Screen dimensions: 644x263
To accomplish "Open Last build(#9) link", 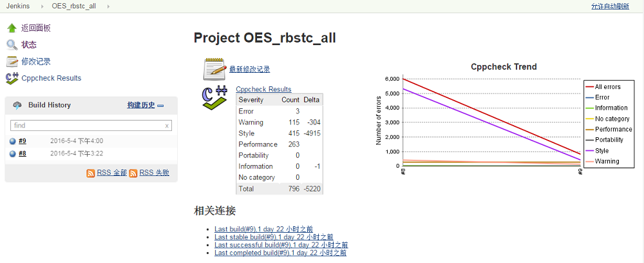I will 263,229.
